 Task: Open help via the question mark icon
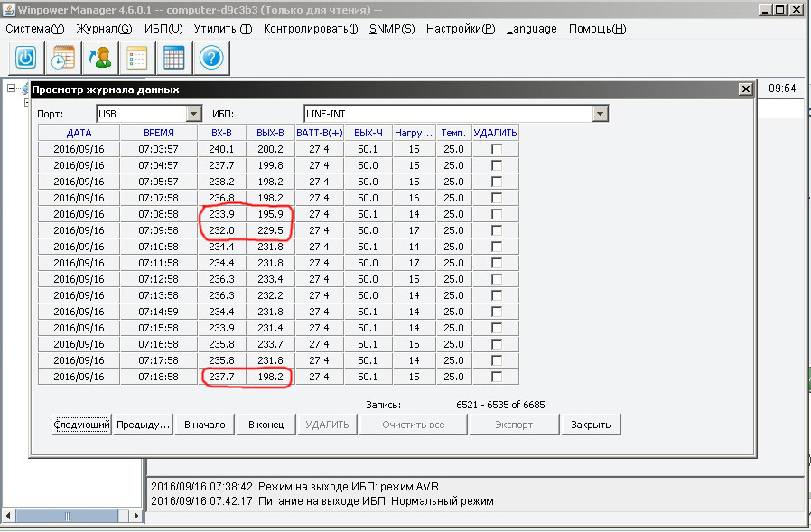pos(210,58)
